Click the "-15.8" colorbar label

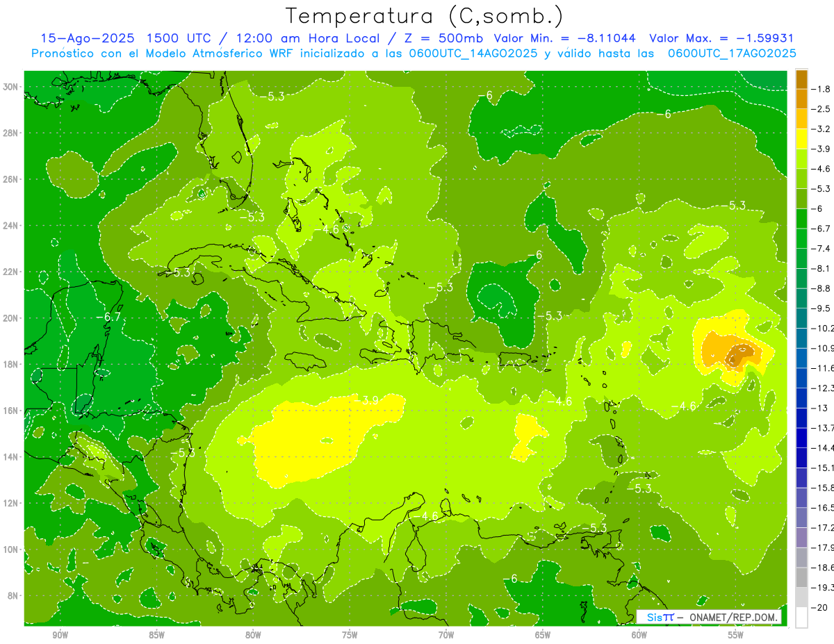pyautogui.click(x=824, y=488)
